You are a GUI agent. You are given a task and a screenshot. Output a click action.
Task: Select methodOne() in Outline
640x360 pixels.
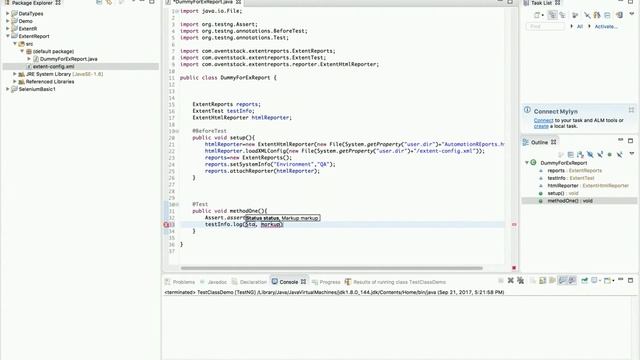coord(570,201)
